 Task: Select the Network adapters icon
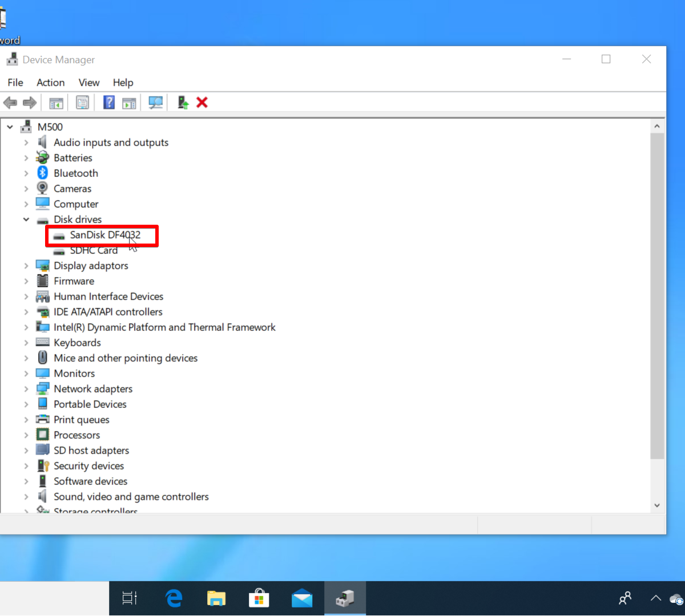[43, 388]
